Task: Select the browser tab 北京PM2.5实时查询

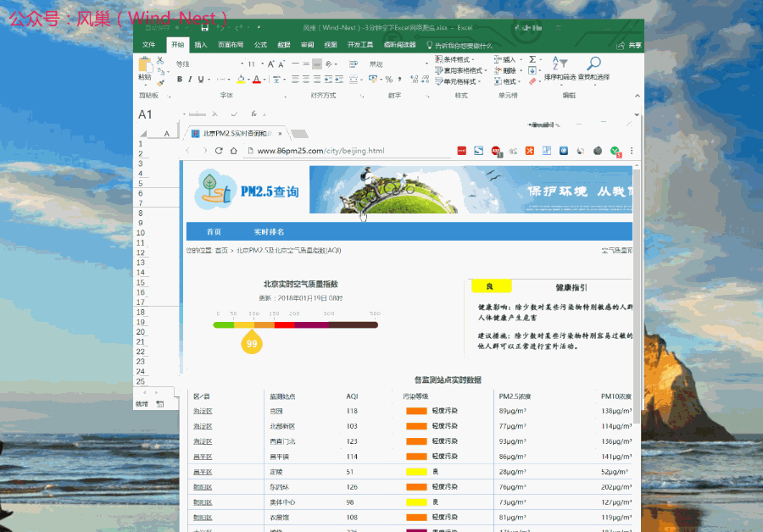Action: coord(236,133)
